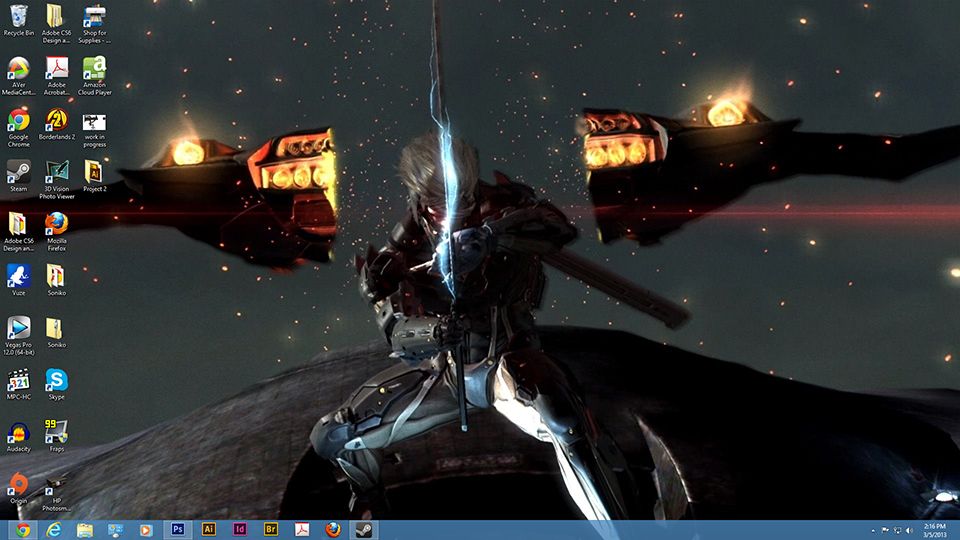The width and height of the screenshot is (960, 540).
Task: Show hidden system tray icons
Action: point(873,531)
